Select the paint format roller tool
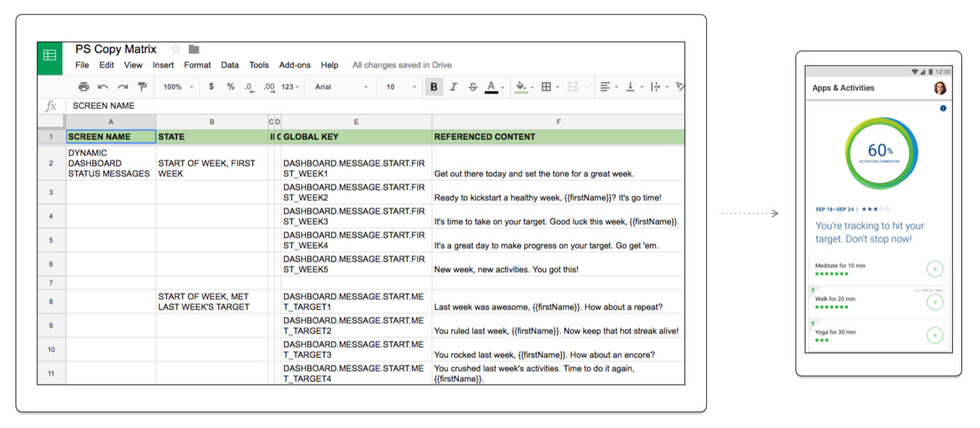The image size is (980, 428). click(142, 87)
